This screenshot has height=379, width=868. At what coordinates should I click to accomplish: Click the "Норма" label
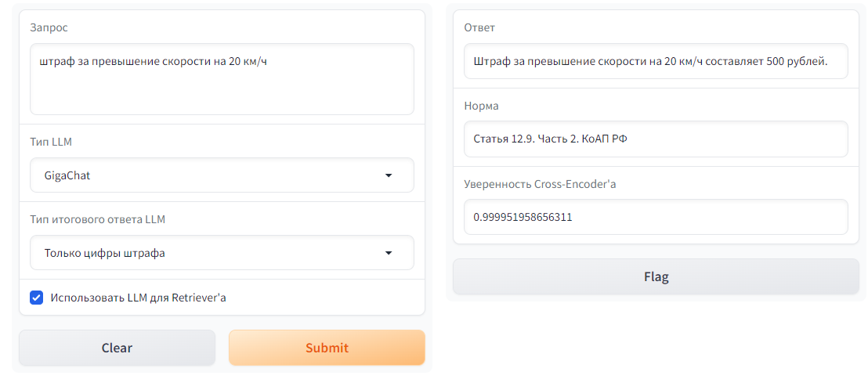coord(481,106)
